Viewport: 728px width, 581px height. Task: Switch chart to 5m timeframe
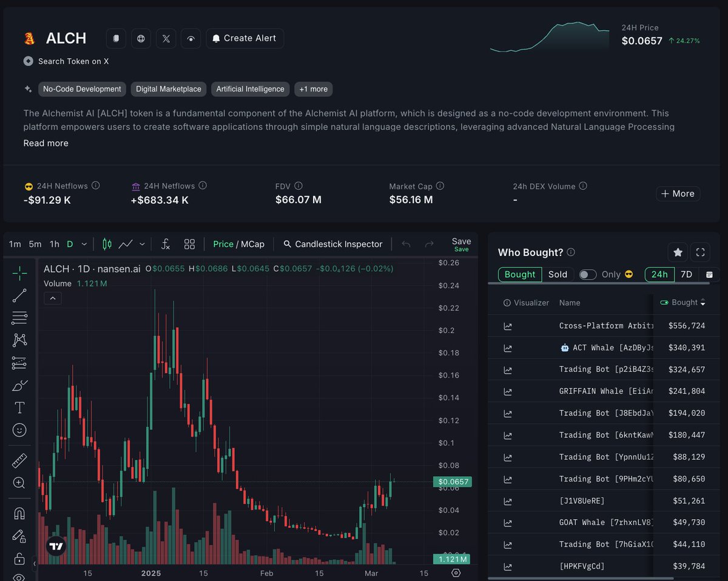(35, 244)
